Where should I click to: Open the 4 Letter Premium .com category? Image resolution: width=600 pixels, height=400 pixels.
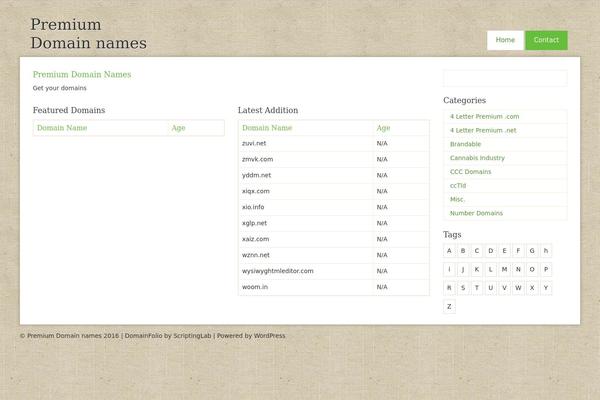[x=484, y=116]
